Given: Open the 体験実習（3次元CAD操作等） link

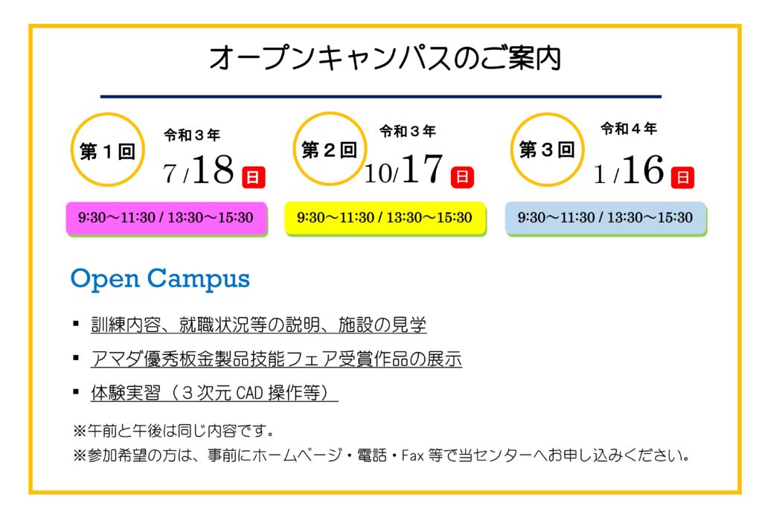Looking at the screenshot, I should coord(214,393).
